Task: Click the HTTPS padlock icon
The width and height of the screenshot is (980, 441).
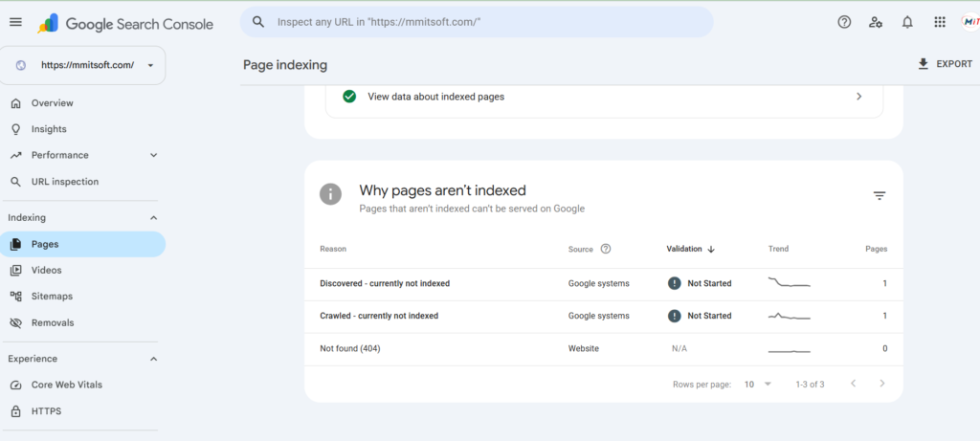Action: [x=16, y=411]
